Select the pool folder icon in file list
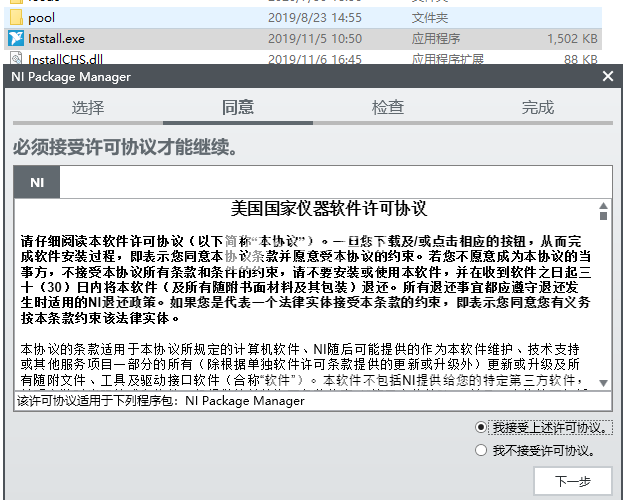The width and height of the screenshot is (624, 500). pos(16,18)
